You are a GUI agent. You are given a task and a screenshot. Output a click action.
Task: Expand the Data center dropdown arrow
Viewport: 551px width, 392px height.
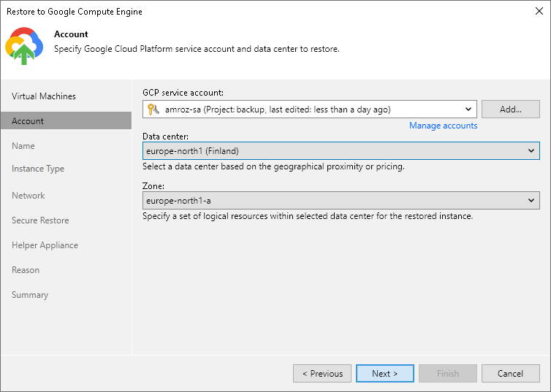531,151
